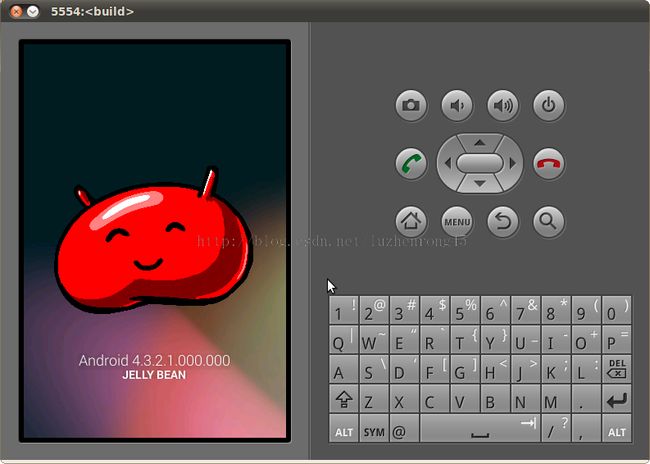Image resolution: width=650 pixels, height=464 pixels.
Task: Click the 1 key on keyboard
Action: pos(344,310)
